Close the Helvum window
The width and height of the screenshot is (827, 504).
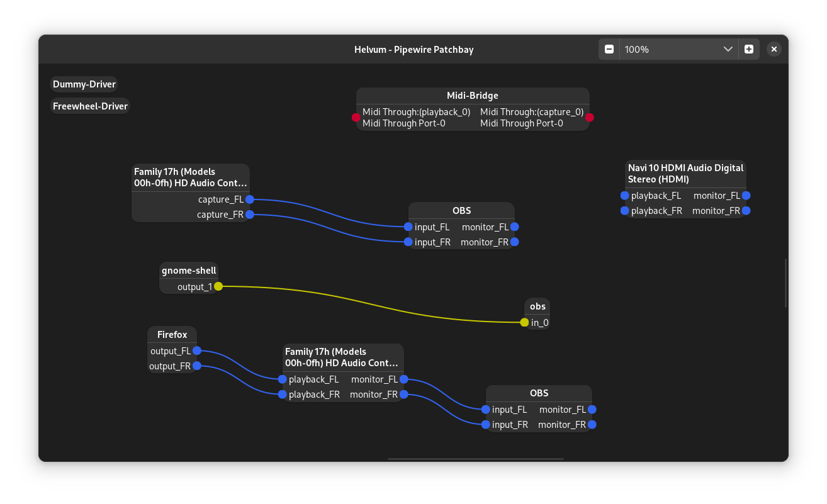[774, 49]
